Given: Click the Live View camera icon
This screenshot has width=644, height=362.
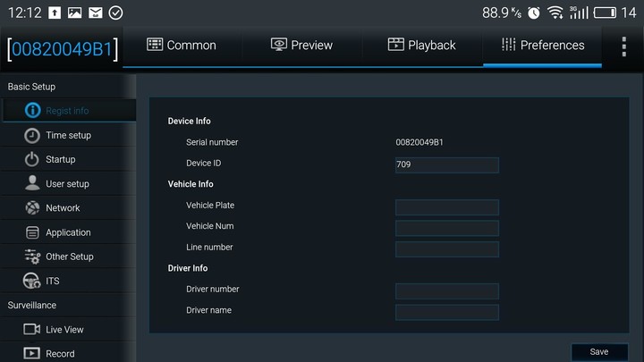Looking at the screenshot, I should click(x=31, y=329).
